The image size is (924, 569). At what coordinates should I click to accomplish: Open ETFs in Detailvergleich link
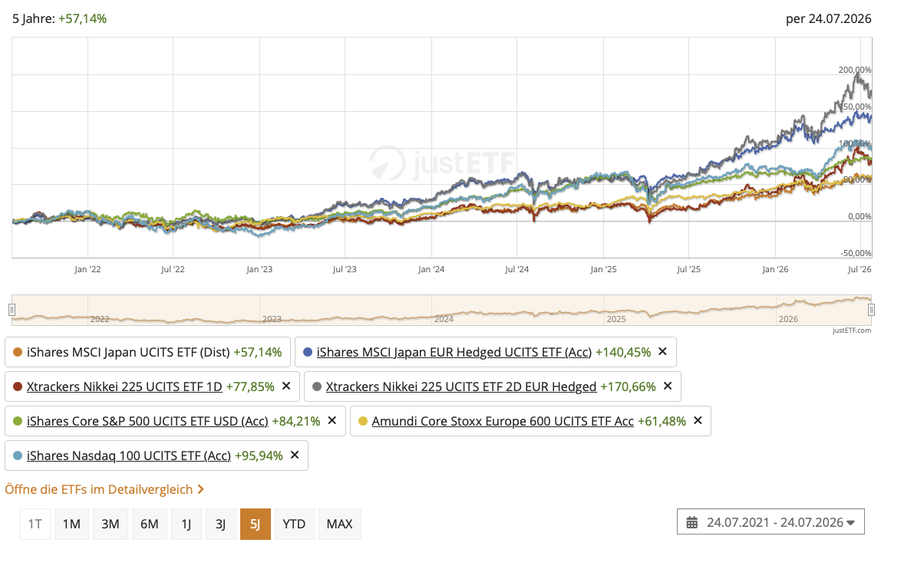click(x=104, y=489)
